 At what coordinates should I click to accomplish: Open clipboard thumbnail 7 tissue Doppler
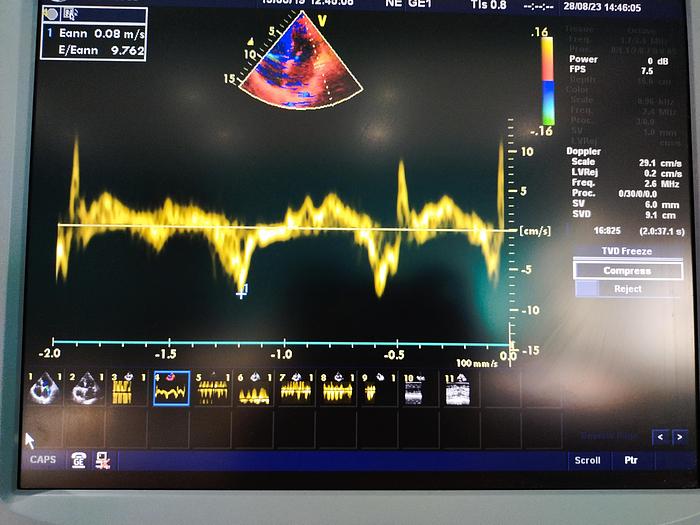(296, 388)
